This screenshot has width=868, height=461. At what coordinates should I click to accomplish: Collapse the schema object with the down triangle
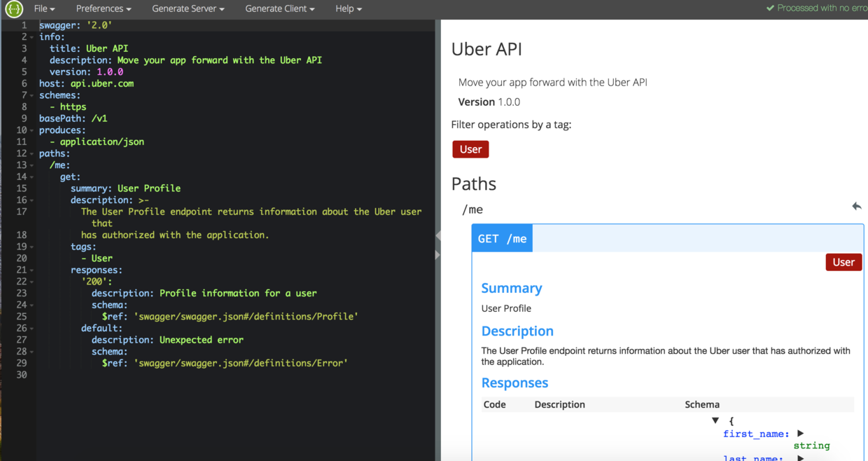(715, 420)
